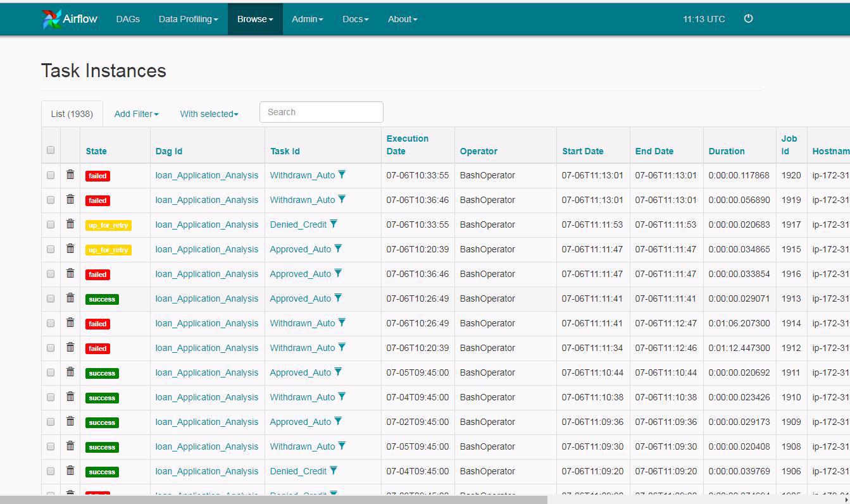The height and width of the screenshot is (504, 850).
Task: Delete the task instance with job 1912
Action: pos(70,347)
